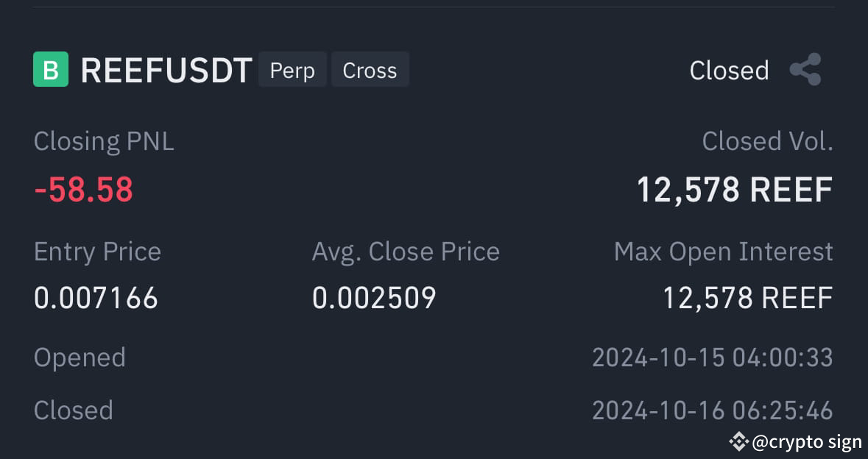
Task: Click the Avg. Close Price label
Action: pyautogui.click(x=406, y=252)
